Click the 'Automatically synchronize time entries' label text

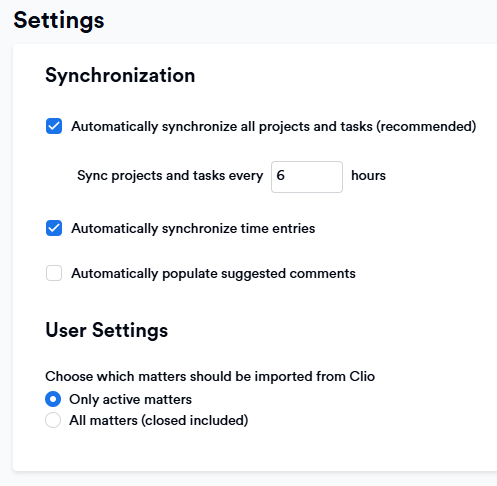pyautogui.click(x=193, y=229)
